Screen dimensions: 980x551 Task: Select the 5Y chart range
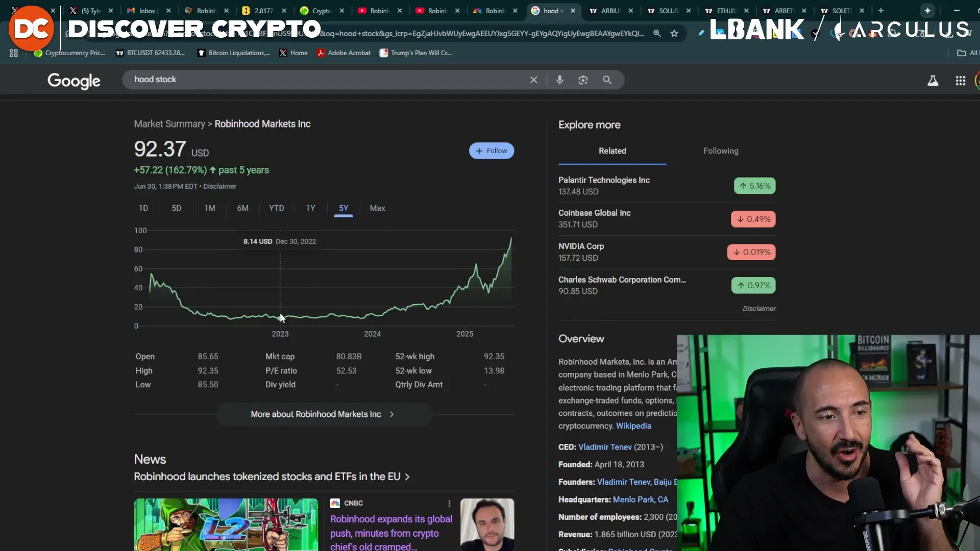(344, 208)
